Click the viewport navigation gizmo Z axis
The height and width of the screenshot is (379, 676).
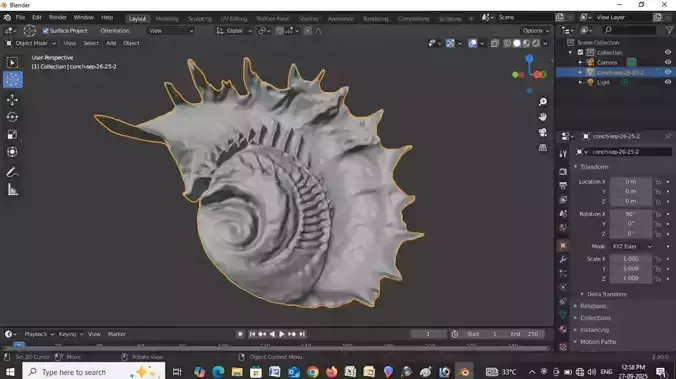pos(529,58)
